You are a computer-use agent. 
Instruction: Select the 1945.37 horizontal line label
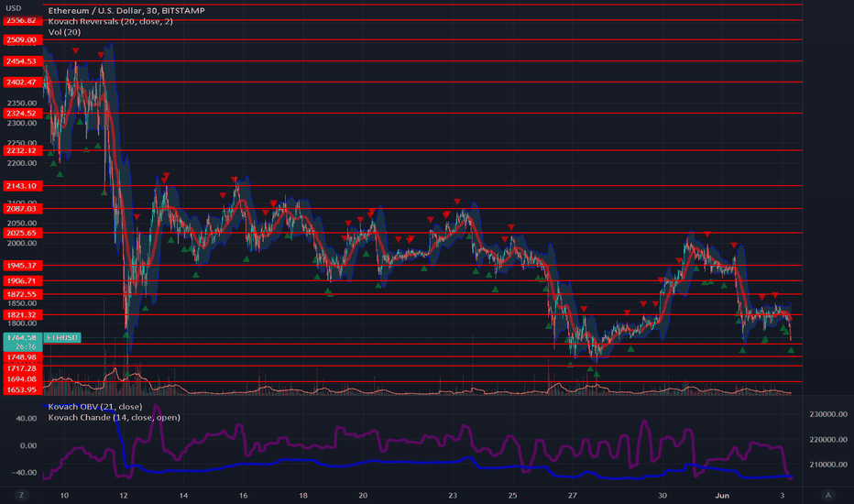point(22,266)
